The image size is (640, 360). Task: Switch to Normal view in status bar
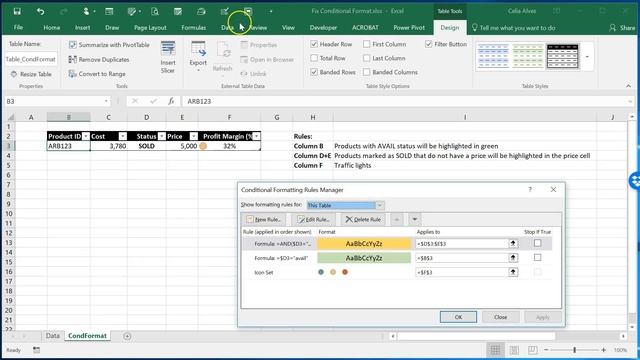point(495,350)
